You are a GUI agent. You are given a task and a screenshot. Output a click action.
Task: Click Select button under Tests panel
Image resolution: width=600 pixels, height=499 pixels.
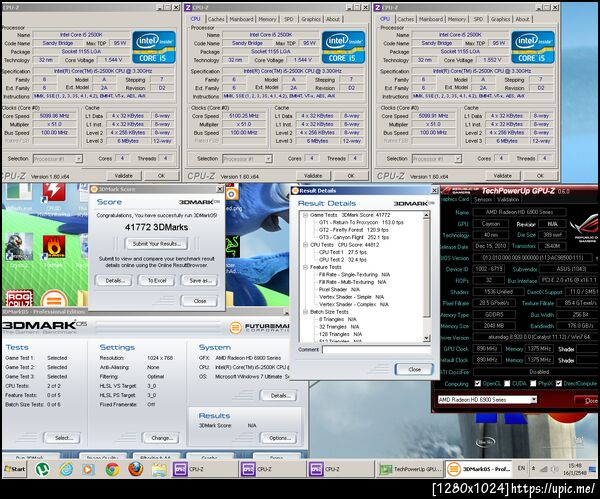pyautogui.click(x=62, y=438)
